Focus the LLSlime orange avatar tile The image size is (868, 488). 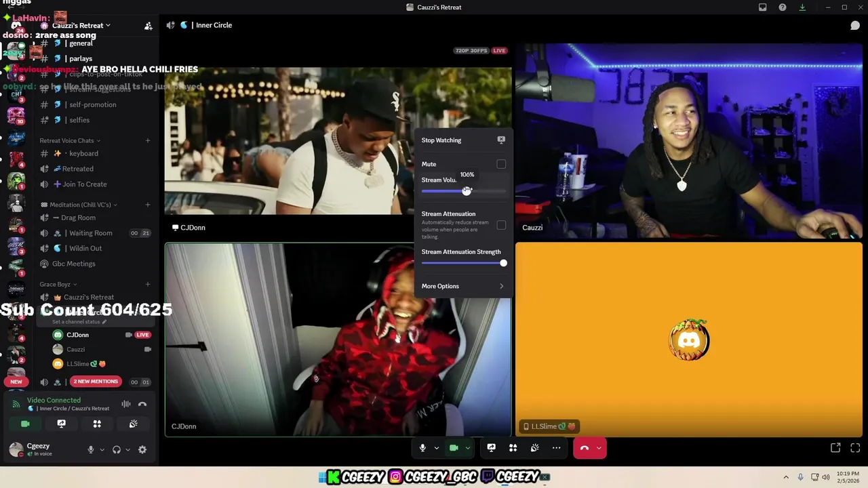coord(688,339)
